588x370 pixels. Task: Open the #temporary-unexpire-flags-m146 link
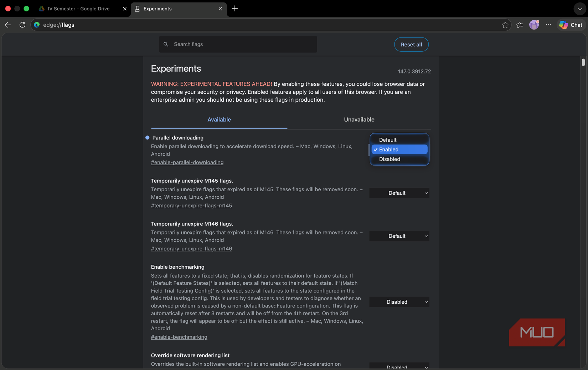tap(191, 249)
